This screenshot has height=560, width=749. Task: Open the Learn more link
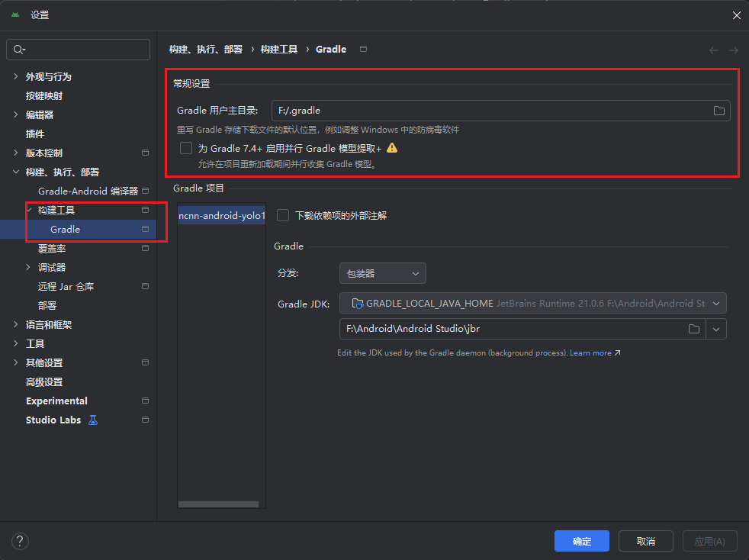590,353
